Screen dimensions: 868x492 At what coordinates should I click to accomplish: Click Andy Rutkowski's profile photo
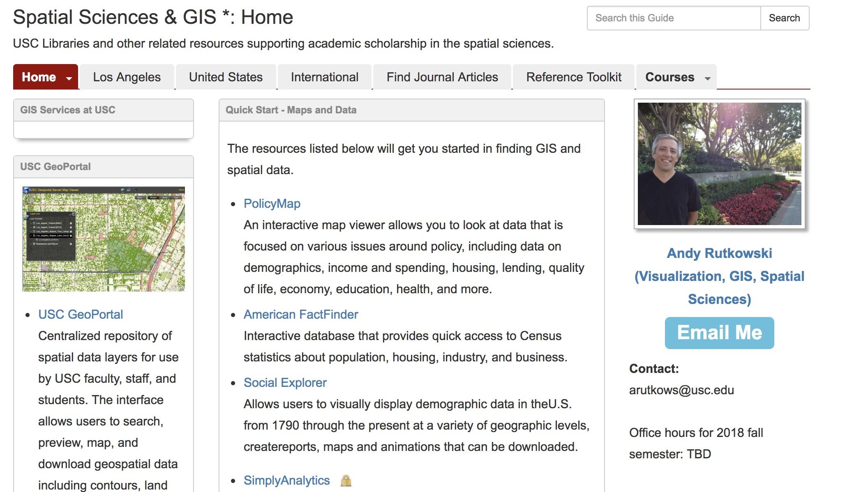point(719,163)
